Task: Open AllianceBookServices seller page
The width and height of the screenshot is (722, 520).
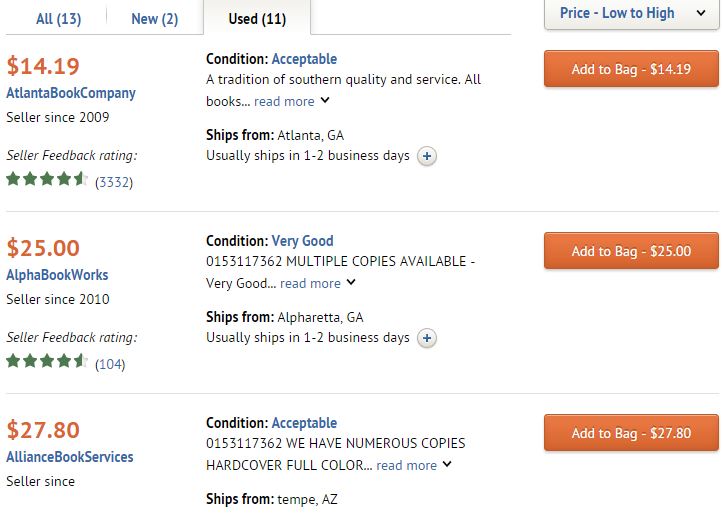Action: (70, 457)
